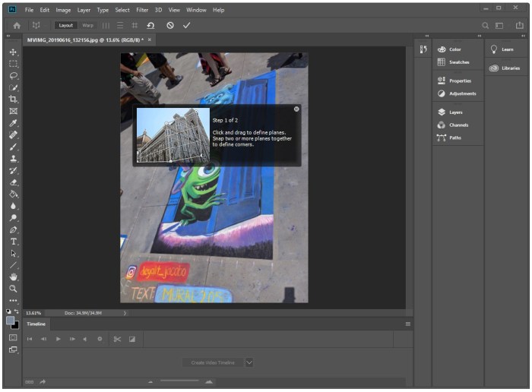The image size is (532, 392).
Task: Open the Filter menu
Action: pos(142,10)
